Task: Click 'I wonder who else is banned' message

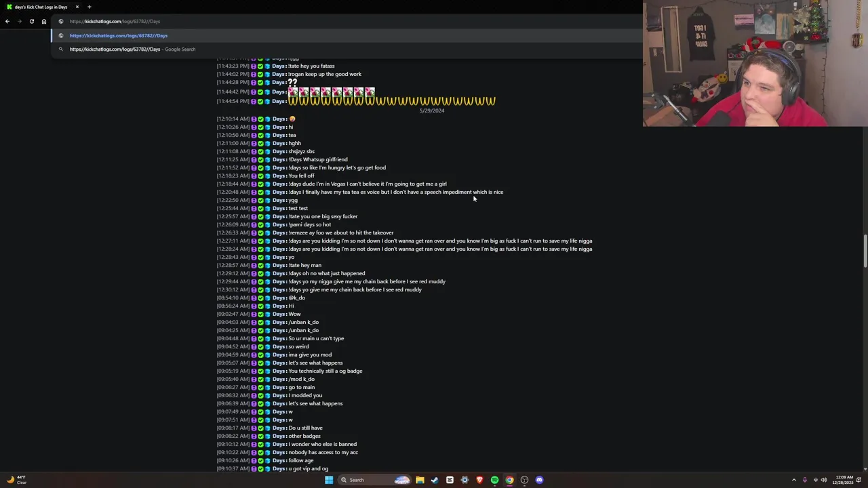Action: [x=322, y=444]
